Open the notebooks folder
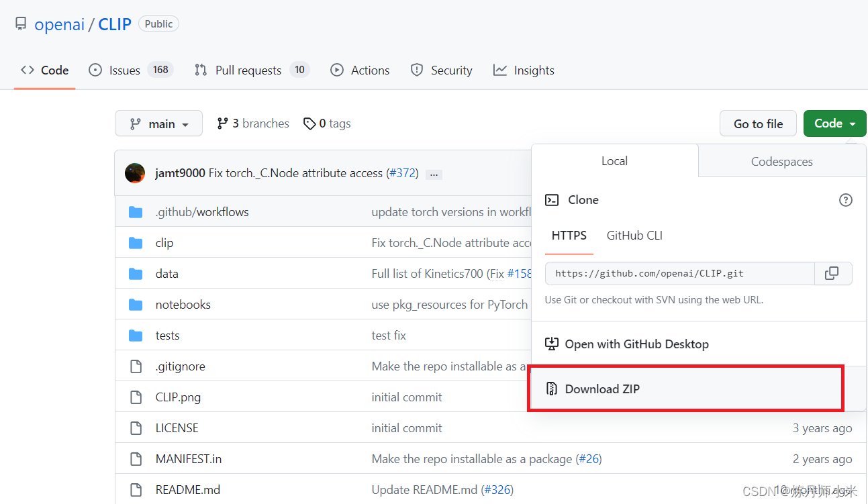Viewport: 868px width, 504px height. click(x=183, y=305)
